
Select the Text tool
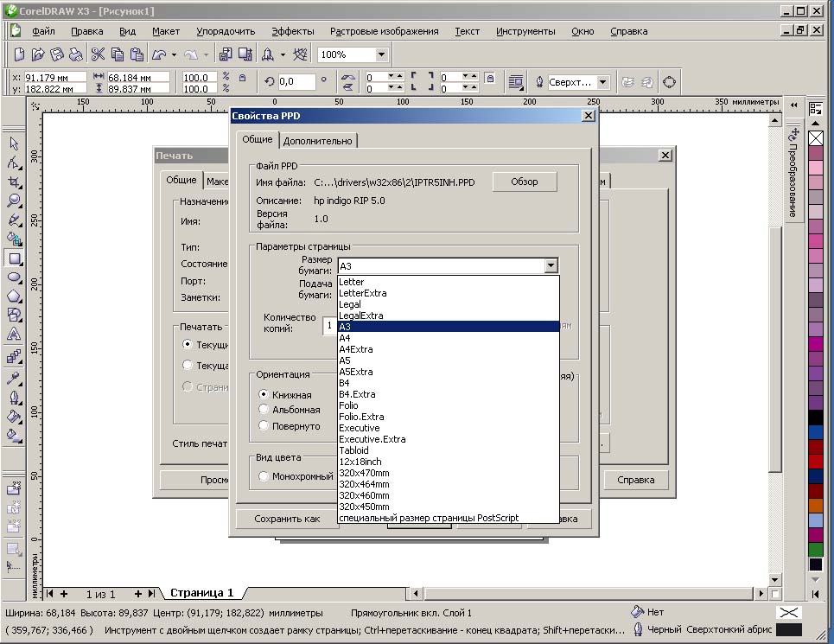(14, 334)
